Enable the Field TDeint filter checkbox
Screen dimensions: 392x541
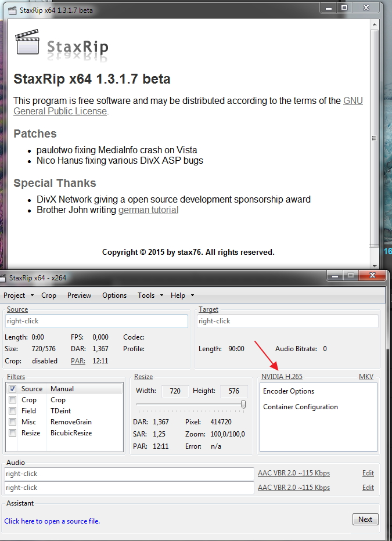coord(12,411)
